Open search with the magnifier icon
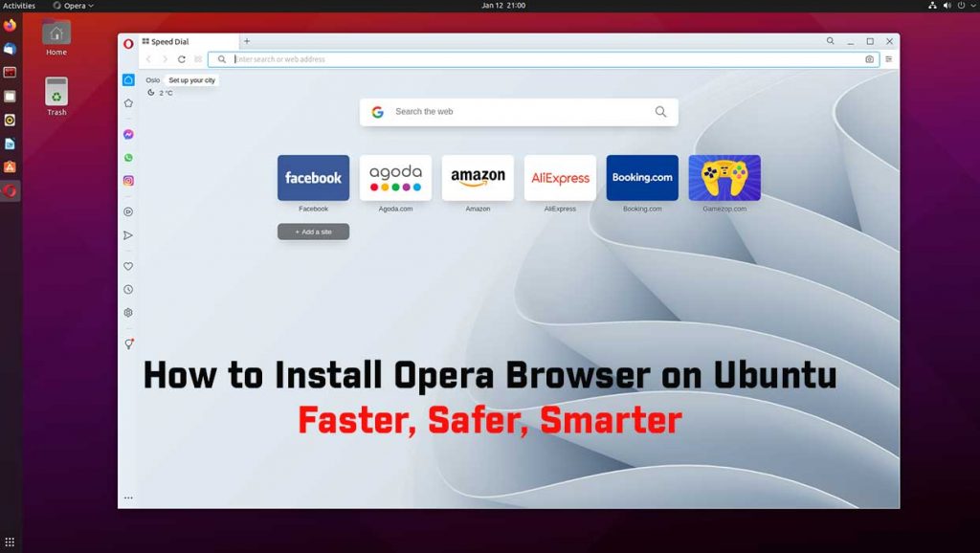The height and width of the screenshot is (553, 980). tap(830, 41)
